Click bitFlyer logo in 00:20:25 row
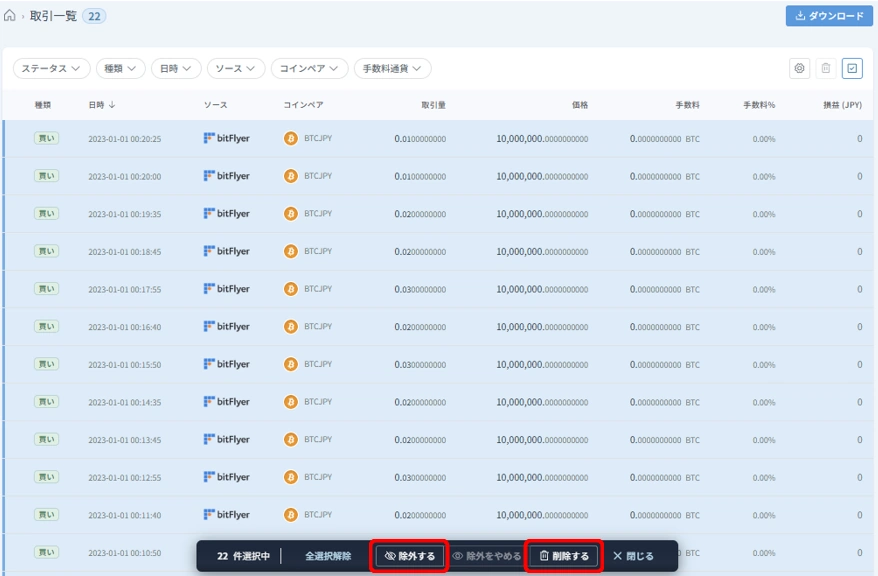Viewport: 878px width, 576px height. point(227,138)
